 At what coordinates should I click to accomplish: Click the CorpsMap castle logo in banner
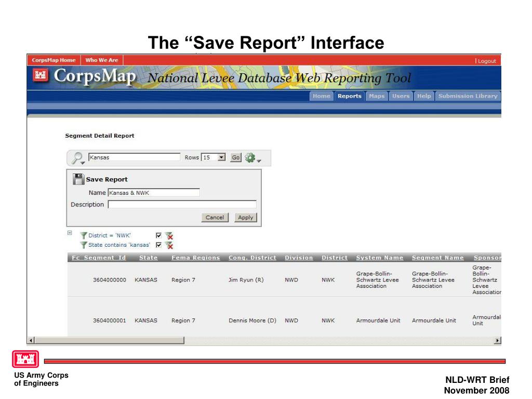41,75
